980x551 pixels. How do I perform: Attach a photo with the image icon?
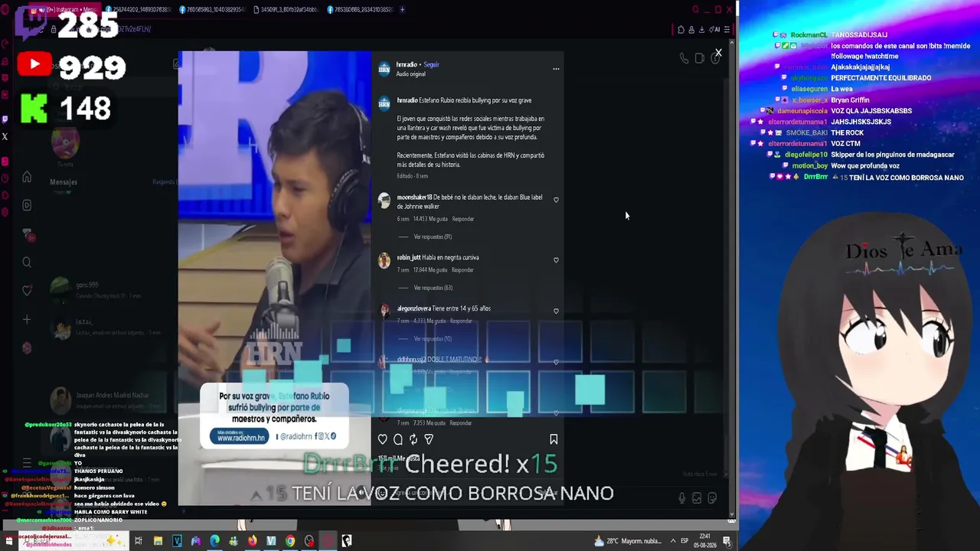click(x=697, y=498)
